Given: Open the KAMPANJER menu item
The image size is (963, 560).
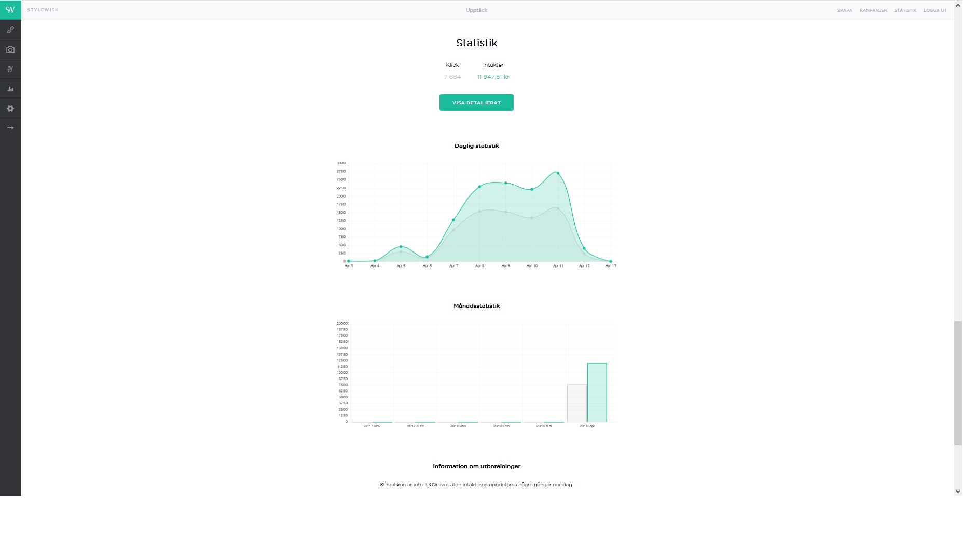Looking at the screenshot, I should 873,10.
